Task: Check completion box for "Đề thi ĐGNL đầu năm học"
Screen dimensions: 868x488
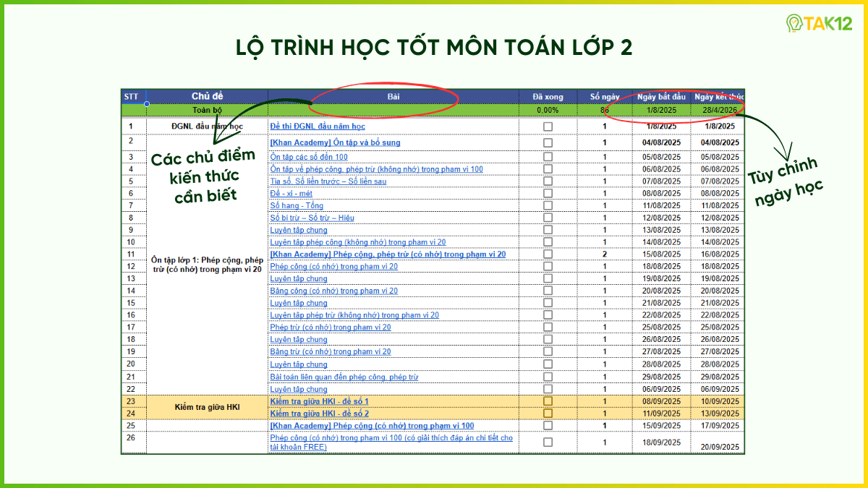Action: click(548, 125)
